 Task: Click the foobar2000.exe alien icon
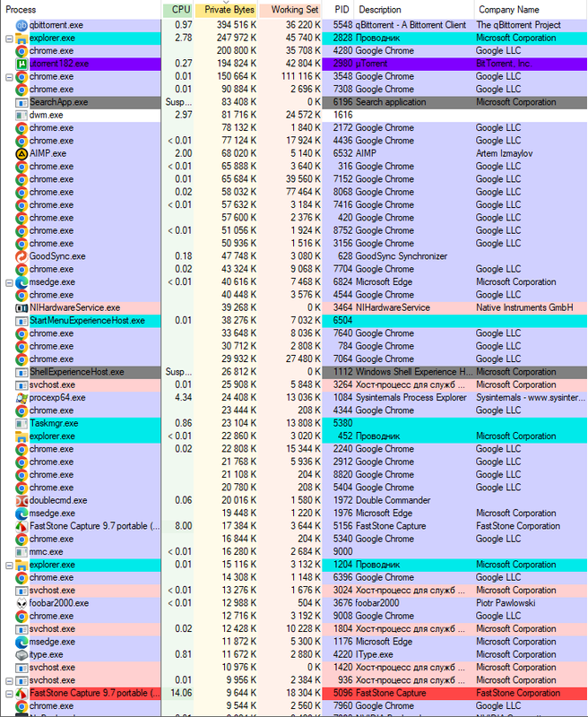pos(22,603)
